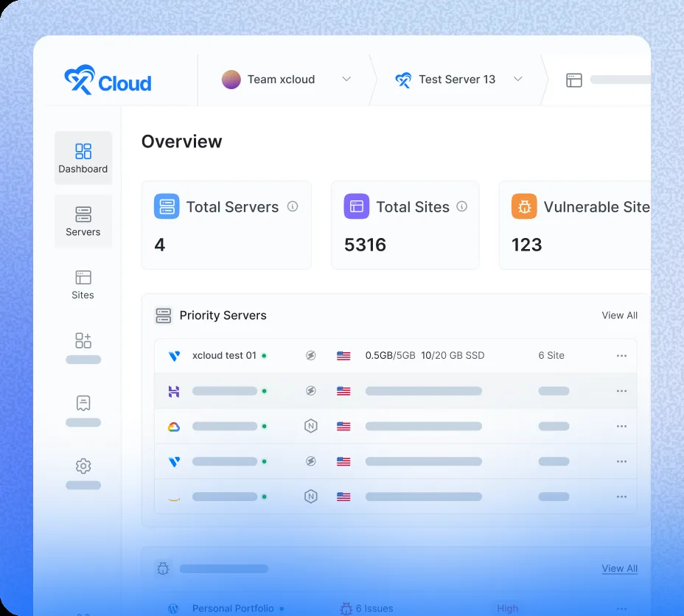
Task: Click the Total Servers info icon
Action: (293, 206)
